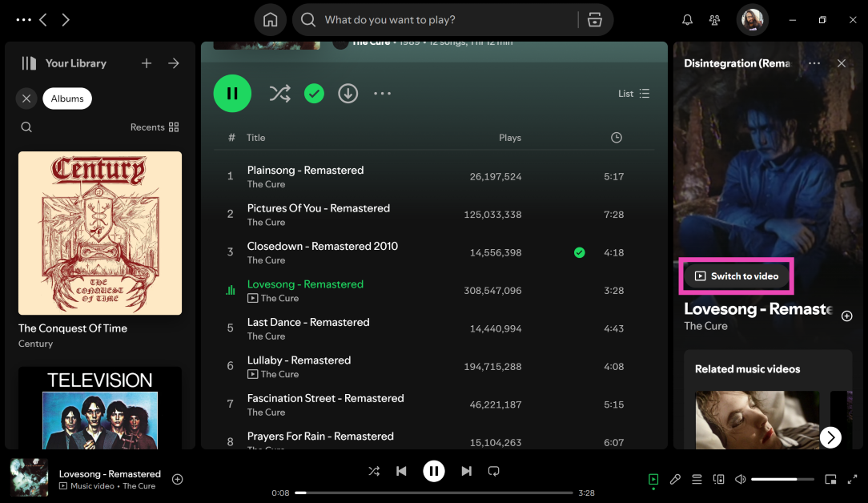
Task: Click the Switch to video button
Action: [x=737, y=276]
